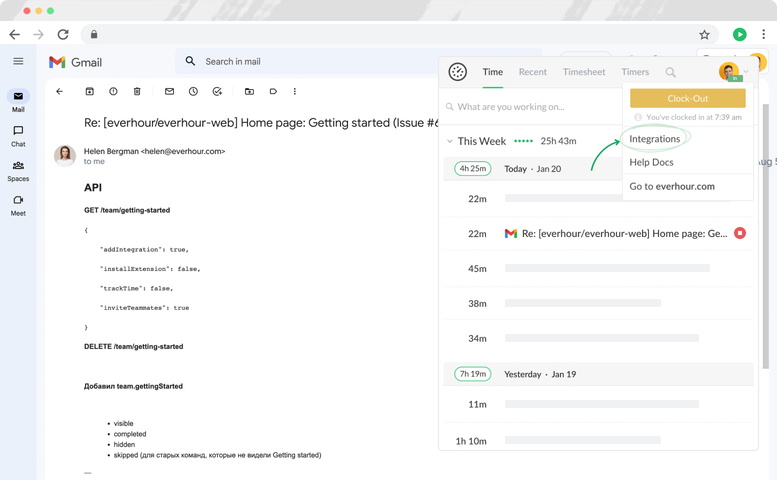Screen dimensions: 777x480
Task: Go back to the inbox with the arrow
Action: [59, 91]
